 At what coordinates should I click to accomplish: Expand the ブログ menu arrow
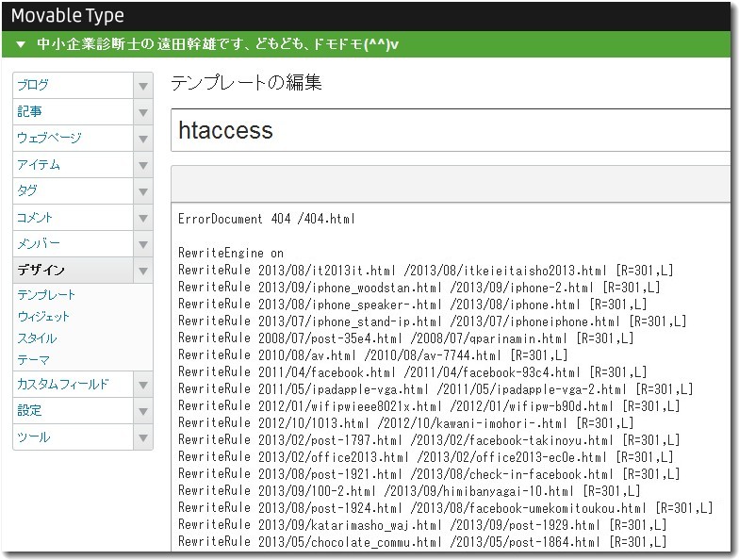pos(143,86)
